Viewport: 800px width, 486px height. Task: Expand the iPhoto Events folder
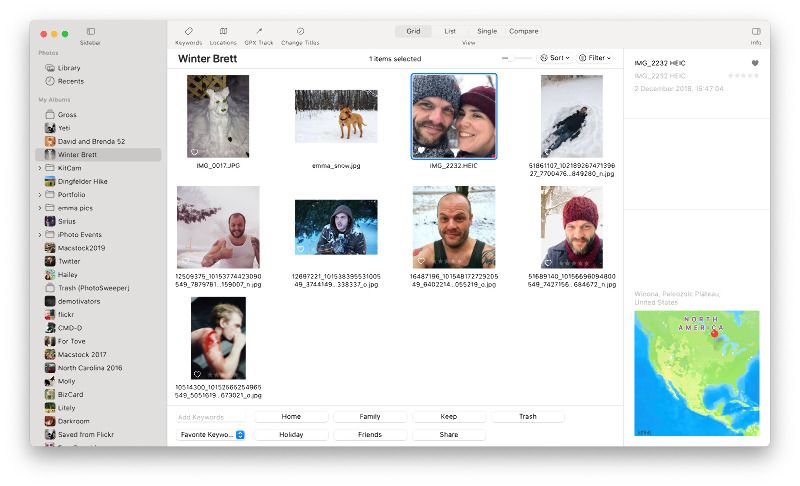[40, 235]
